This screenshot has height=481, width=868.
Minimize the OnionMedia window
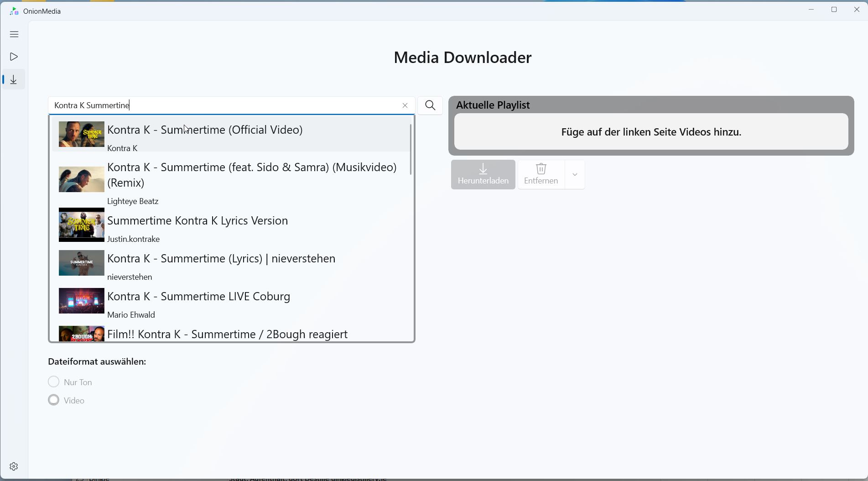(811, 10)
